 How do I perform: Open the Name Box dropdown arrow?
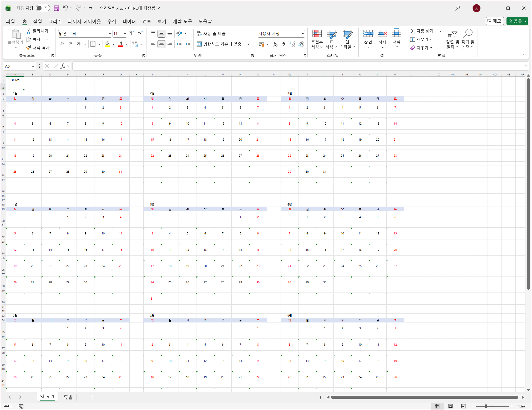click(33, 66)
